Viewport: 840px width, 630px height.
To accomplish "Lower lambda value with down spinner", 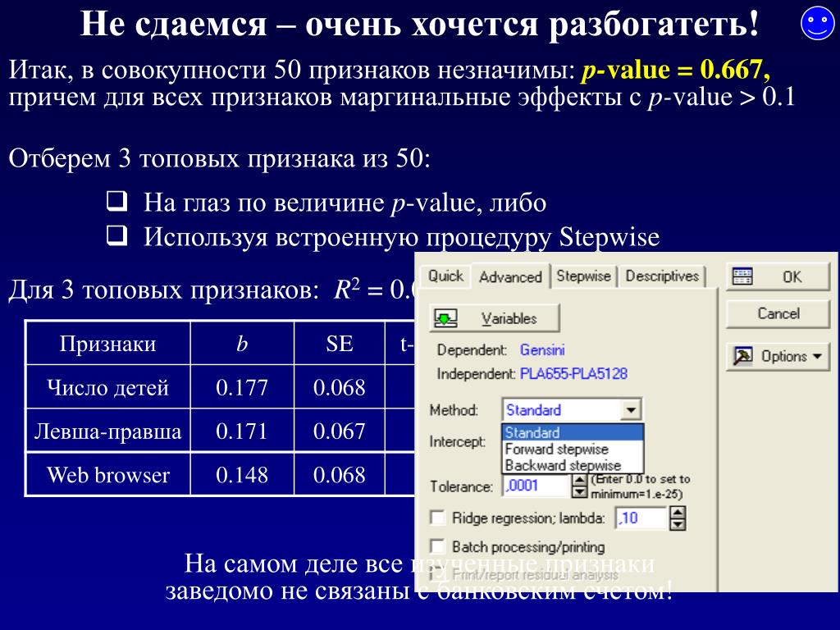I will (677, 523).
